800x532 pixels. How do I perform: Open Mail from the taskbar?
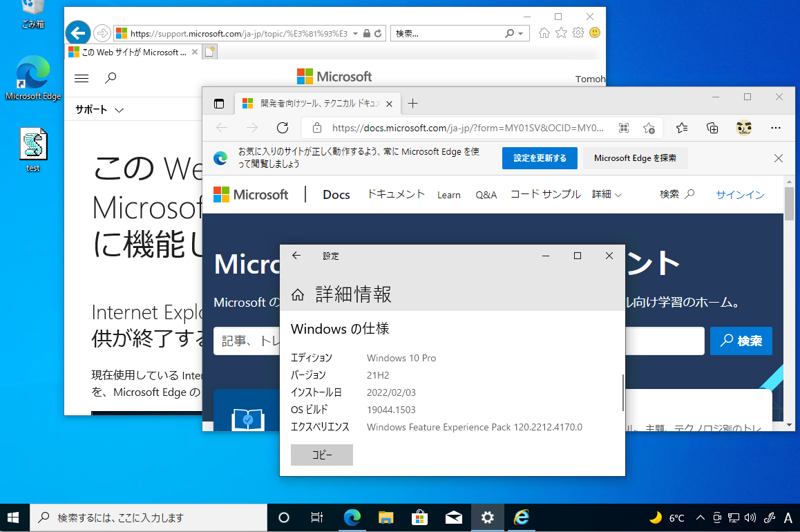[x=454, y=517]
